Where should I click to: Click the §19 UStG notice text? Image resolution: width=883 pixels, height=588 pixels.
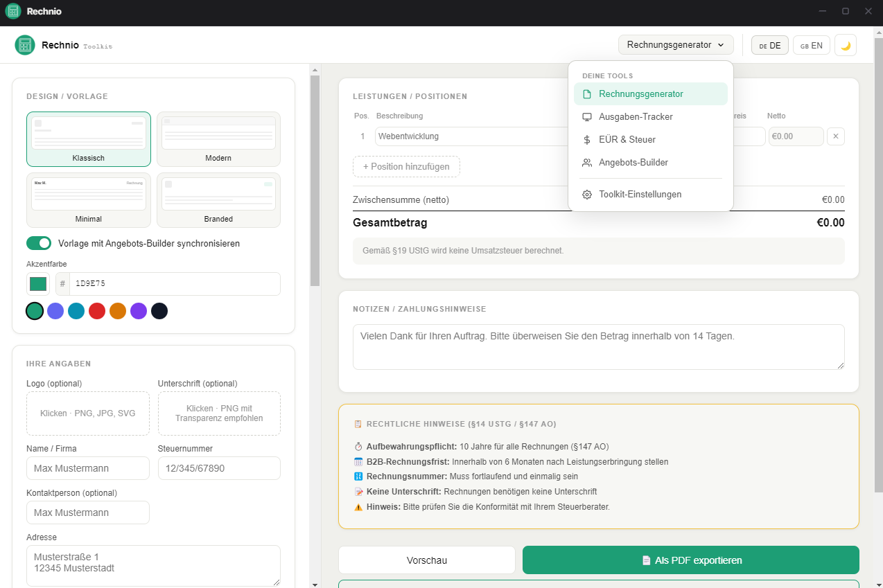[463, 251]
